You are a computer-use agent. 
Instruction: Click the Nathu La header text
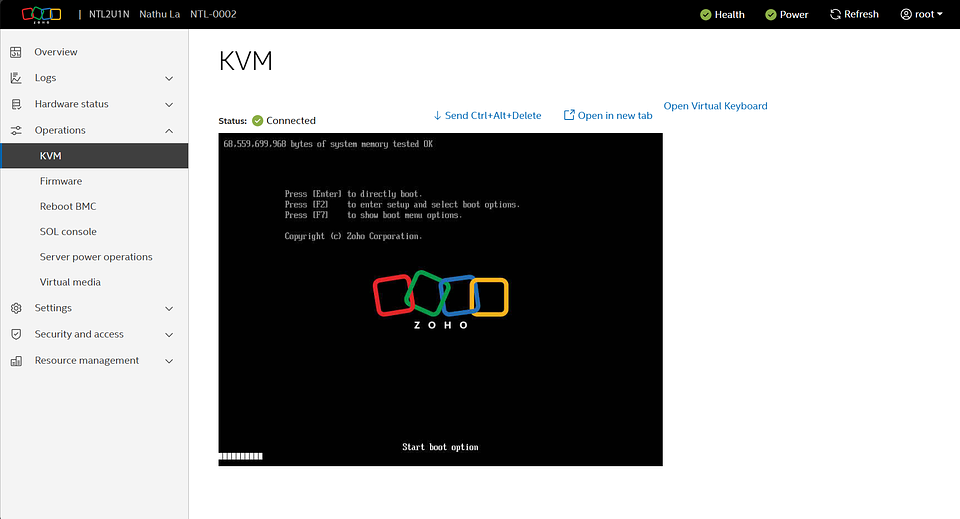(159, 14)
